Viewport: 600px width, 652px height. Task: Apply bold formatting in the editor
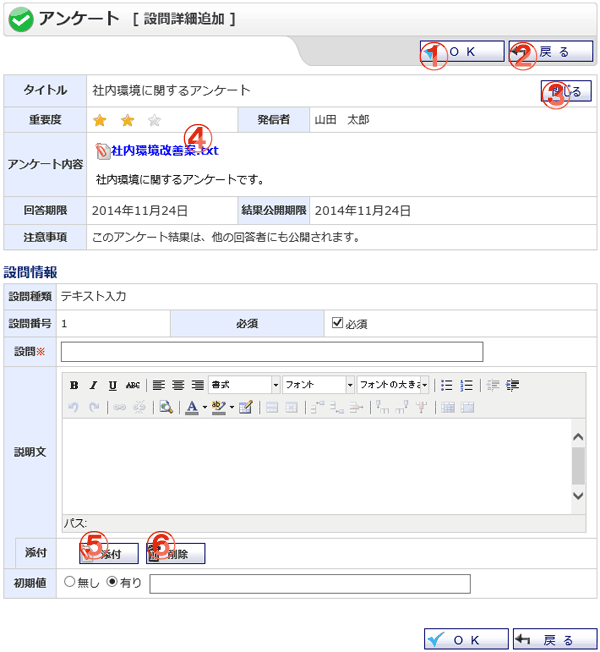click(x=74, y=385)
